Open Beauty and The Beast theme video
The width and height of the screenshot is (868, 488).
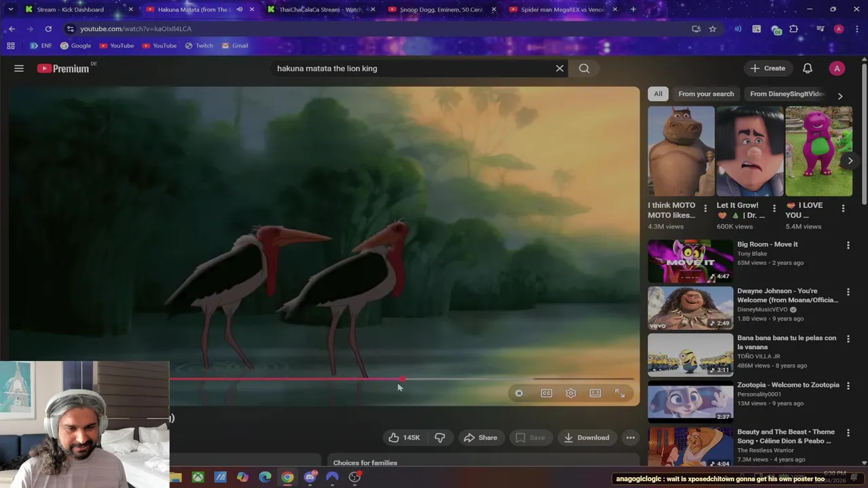pyautogui.click(x=690, y=448)
